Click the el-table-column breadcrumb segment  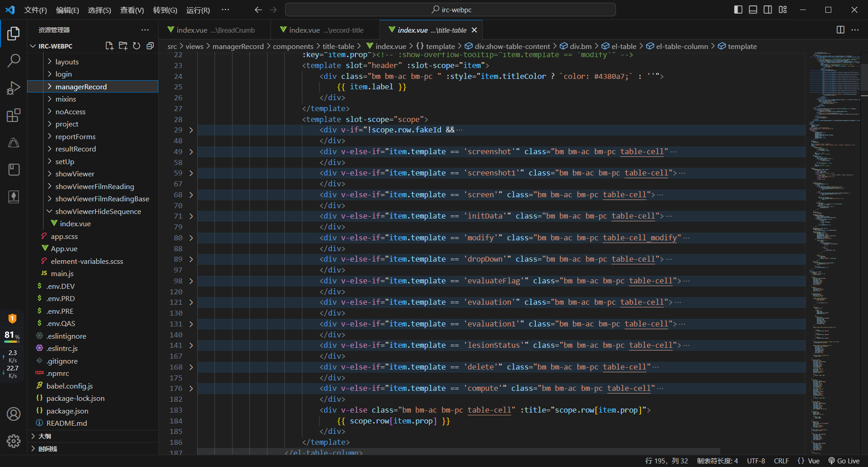point(677,46)
